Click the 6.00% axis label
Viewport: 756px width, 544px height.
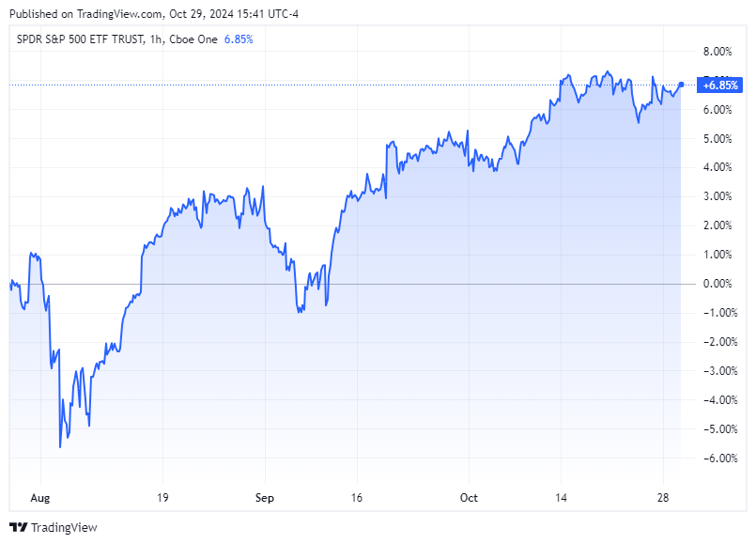click(x=717, y=110)
